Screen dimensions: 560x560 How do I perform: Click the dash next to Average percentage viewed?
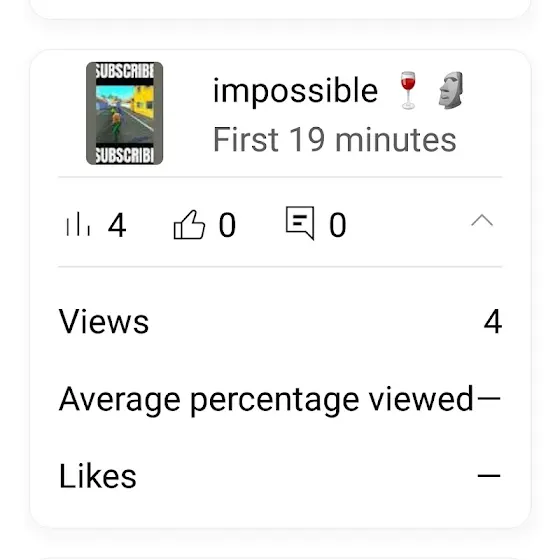(x=489, y=398)
